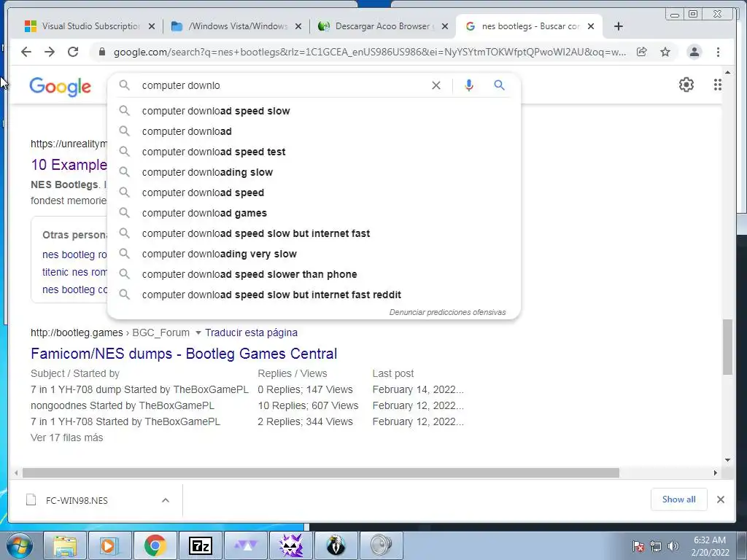This screenshot has width=747, height=560.
Task: Close the downloads bar
Action: (720, 499)
